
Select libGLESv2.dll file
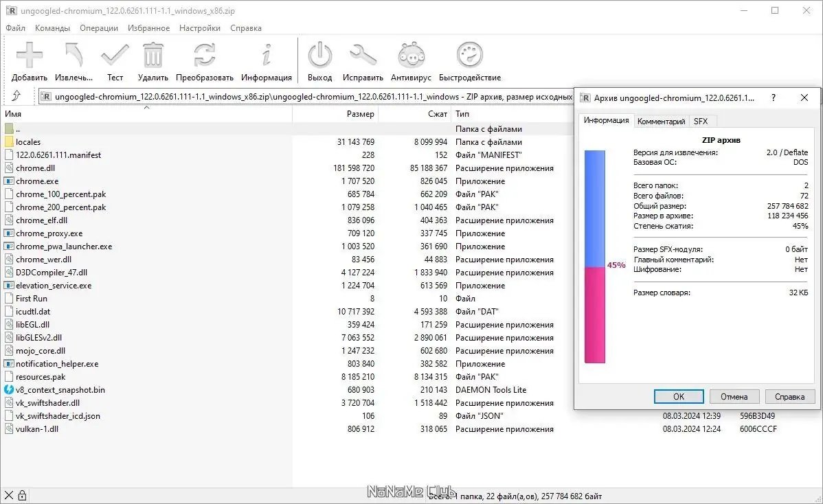[x=39, y=338]
